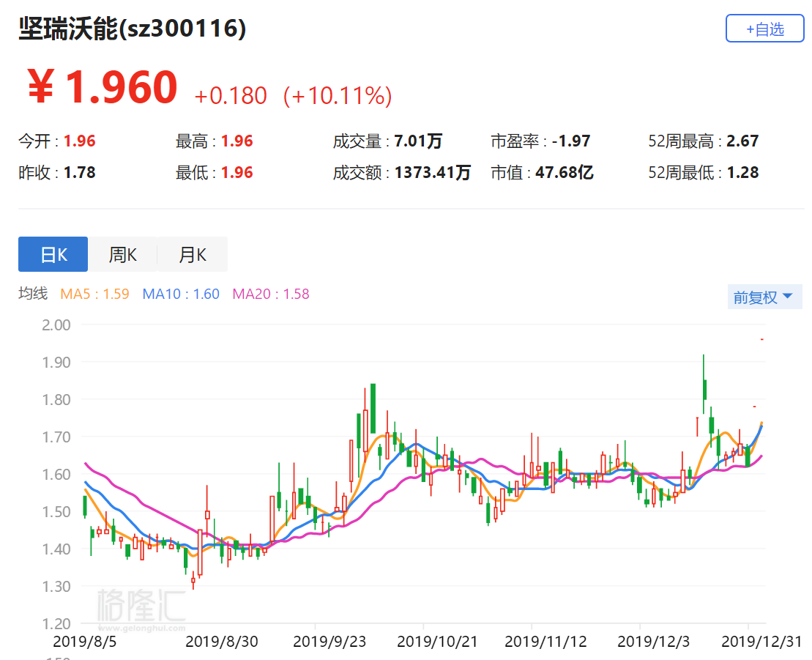Screen dimensions: 812x660
Task: Open the 前复权 adjustment dropdown
Action: tap(764, 297)
